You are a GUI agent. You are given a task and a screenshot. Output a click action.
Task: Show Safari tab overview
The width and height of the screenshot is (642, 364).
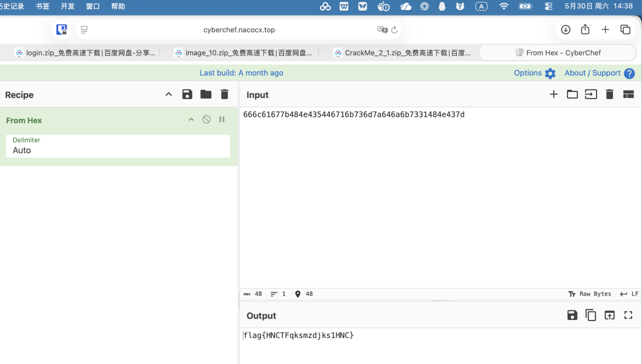coord(625,29)
